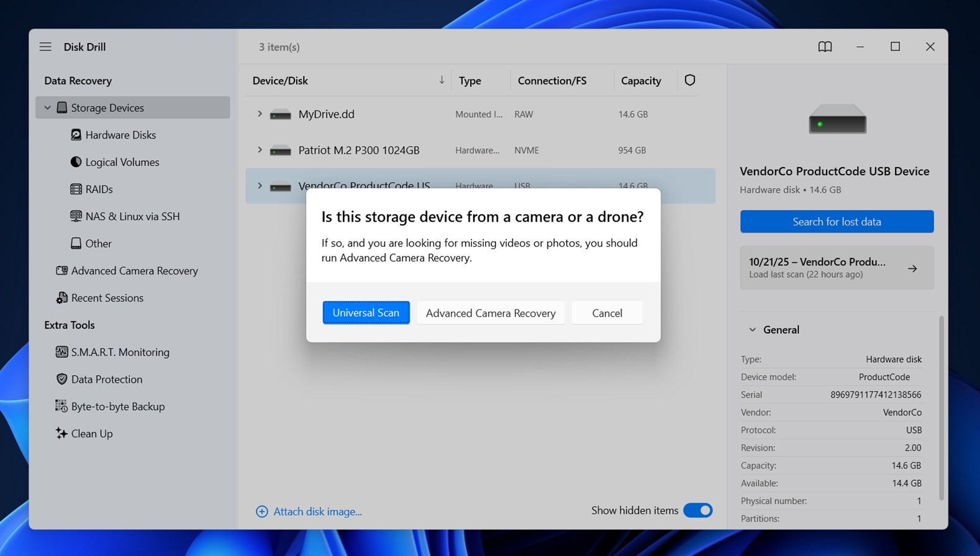This screenshot has height=556, width=980.
Task: Load last scan session arrow
Action: point(912,268)
